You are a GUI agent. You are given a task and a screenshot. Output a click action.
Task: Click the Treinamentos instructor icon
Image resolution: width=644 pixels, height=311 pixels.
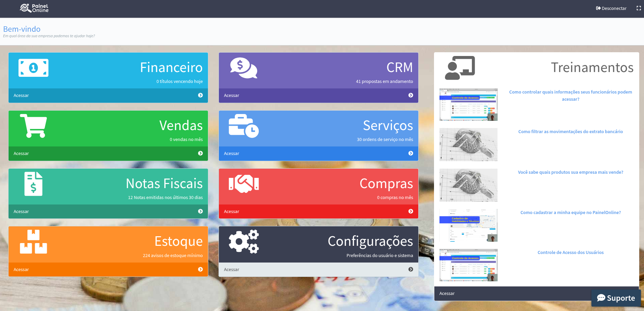pos(460,68)
